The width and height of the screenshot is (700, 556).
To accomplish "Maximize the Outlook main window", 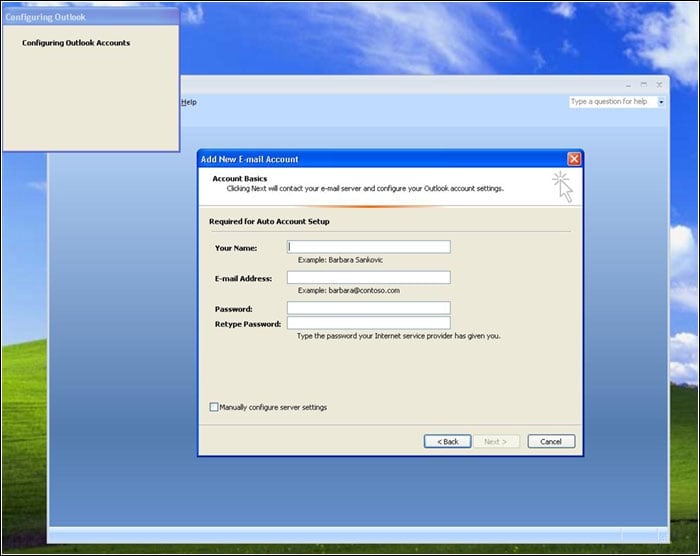I will pyautogui.click(x=644, y=84).
